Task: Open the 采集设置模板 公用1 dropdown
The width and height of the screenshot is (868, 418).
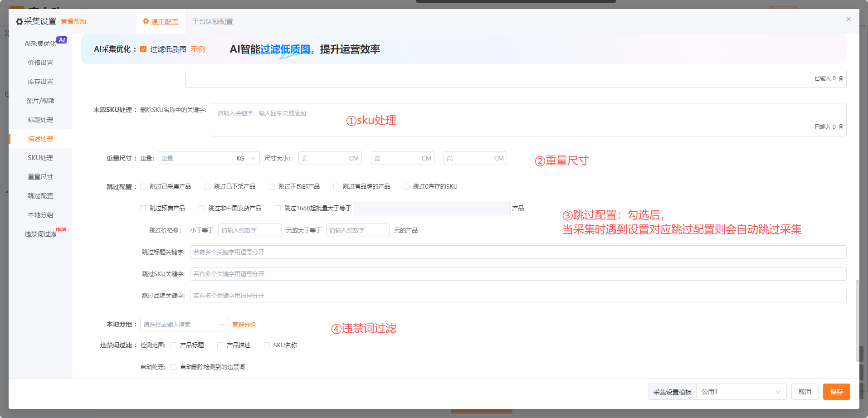Action: [741, 392]
